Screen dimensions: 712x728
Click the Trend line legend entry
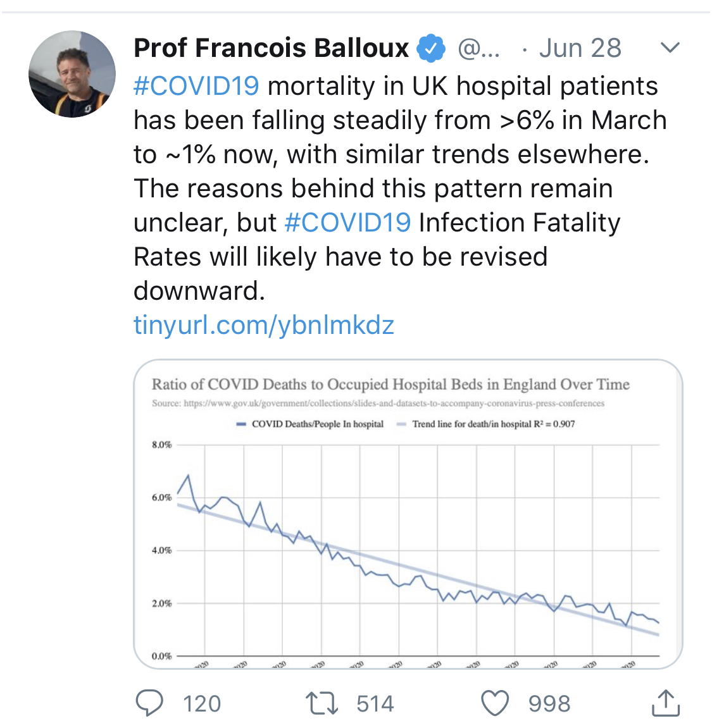coord(486,424)
